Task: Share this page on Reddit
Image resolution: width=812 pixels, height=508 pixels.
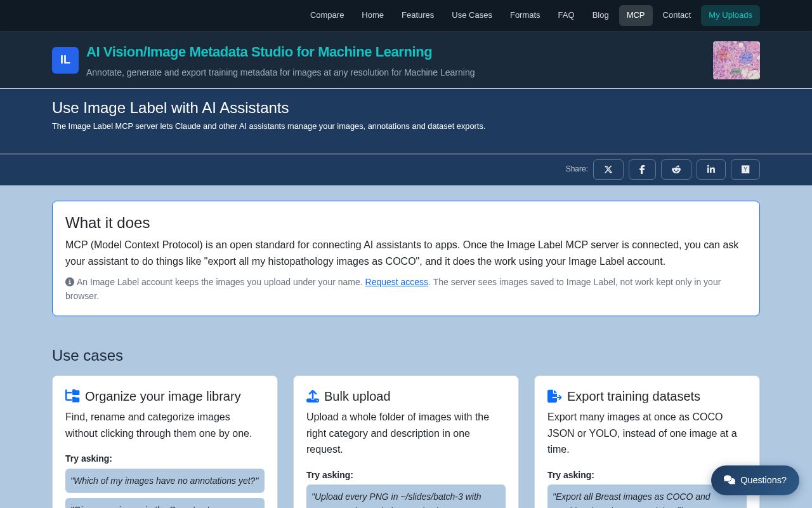Action: (676, 170)
